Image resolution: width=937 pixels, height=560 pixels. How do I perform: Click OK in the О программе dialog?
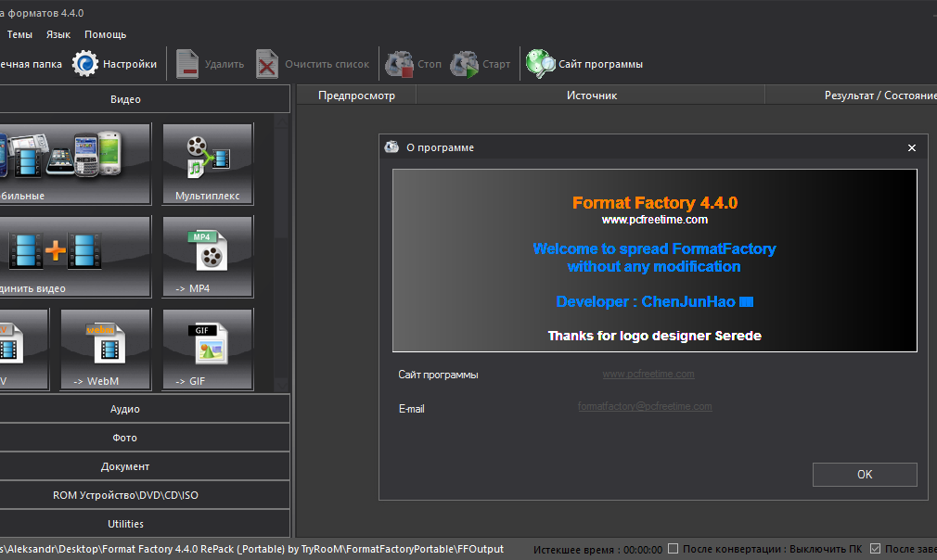click(865, 475)
